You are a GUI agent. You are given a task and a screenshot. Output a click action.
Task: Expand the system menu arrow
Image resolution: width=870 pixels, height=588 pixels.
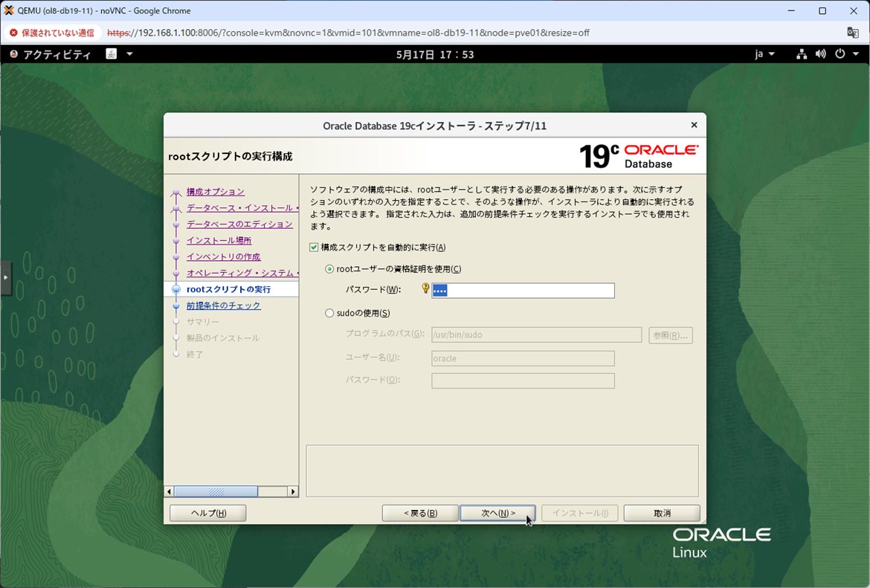click(856, 54)
